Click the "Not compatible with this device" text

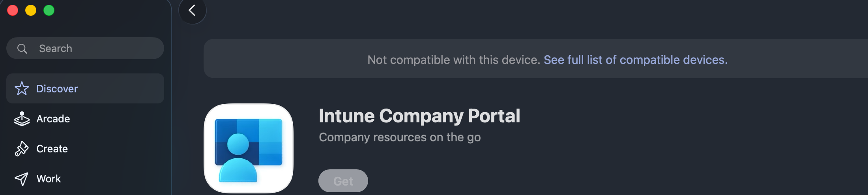coord(453,60)
